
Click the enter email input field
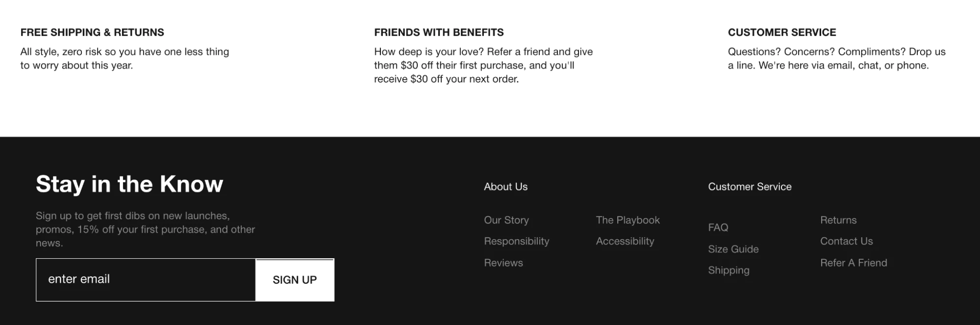pyautogui.click(x=146, y=279)
